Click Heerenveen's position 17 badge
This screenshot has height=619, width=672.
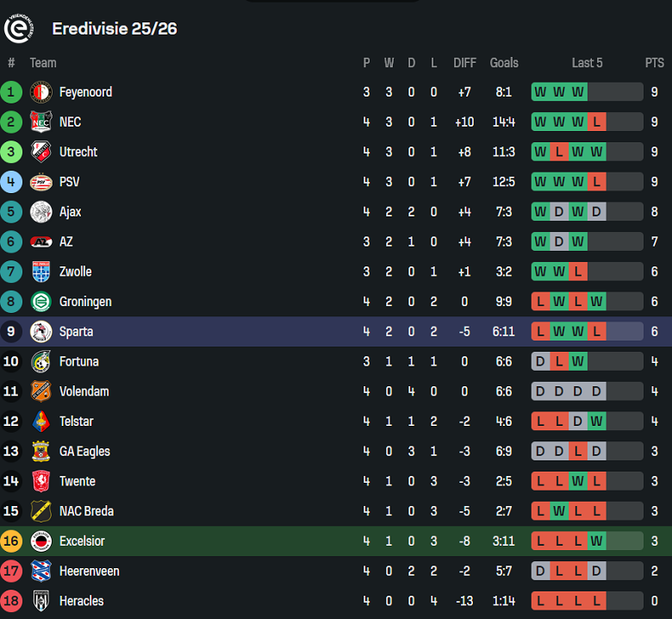[x=11, y=571]
